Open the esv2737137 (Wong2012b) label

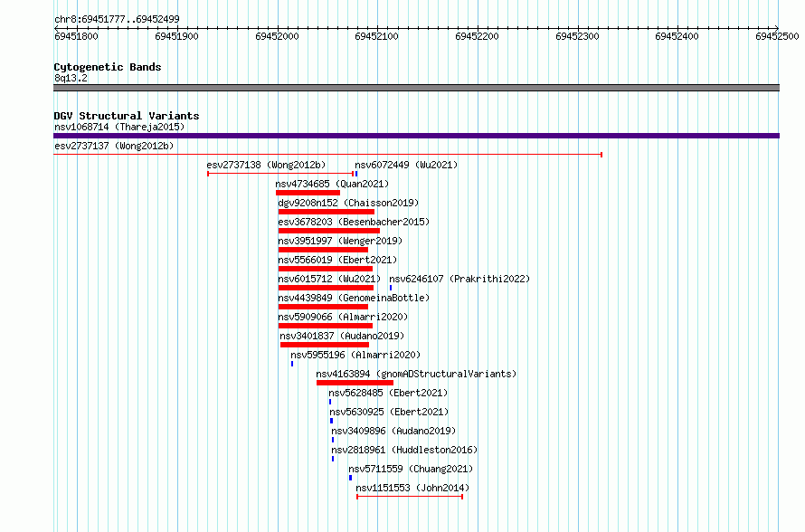click(114, 146)
